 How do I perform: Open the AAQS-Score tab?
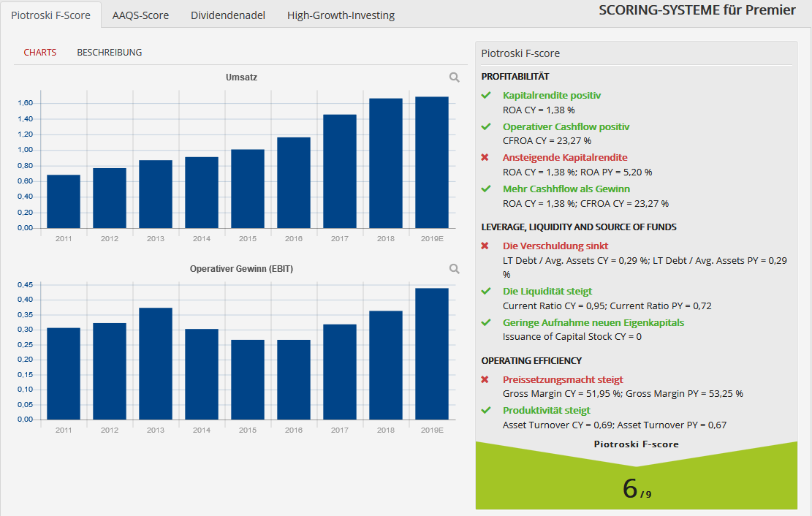[x=140, y=15]
